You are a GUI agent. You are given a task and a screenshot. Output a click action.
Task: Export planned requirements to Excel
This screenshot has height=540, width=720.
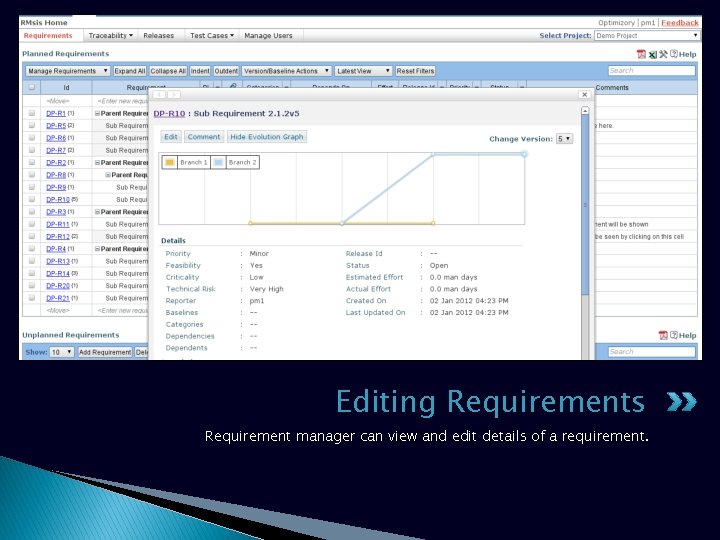[652, 54]
